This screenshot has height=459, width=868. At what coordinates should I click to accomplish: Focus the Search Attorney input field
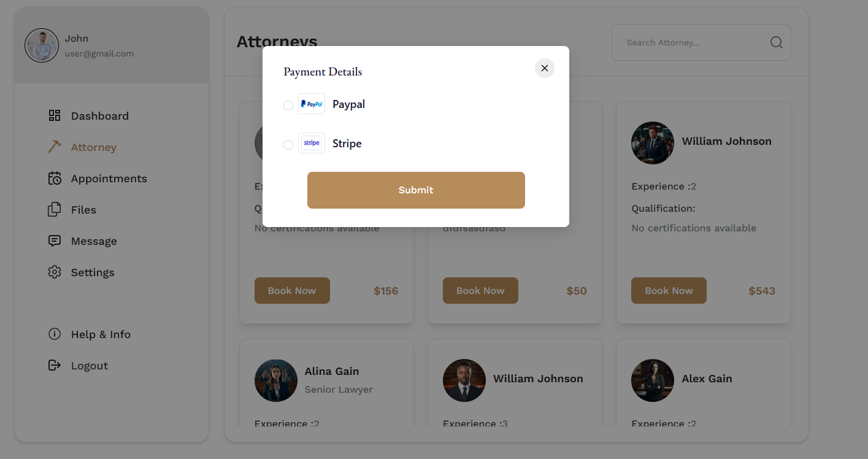[x=701, y=42]
